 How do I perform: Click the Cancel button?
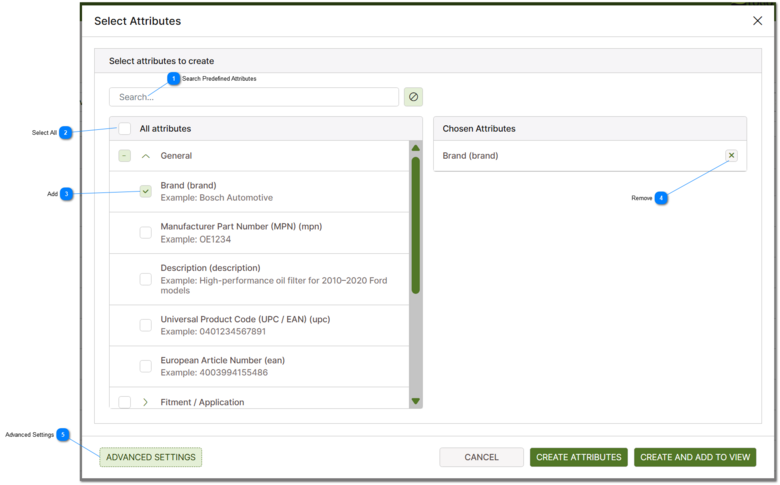(481, 457)
